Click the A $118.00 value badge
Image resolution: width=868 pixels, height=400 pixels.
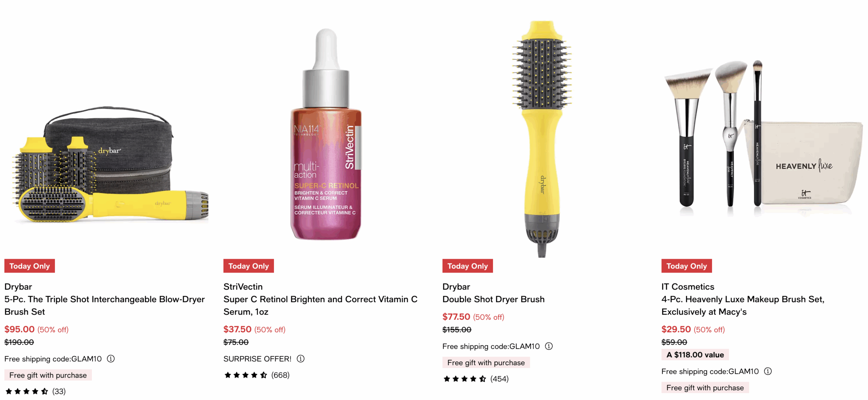(x=695, y=355)
